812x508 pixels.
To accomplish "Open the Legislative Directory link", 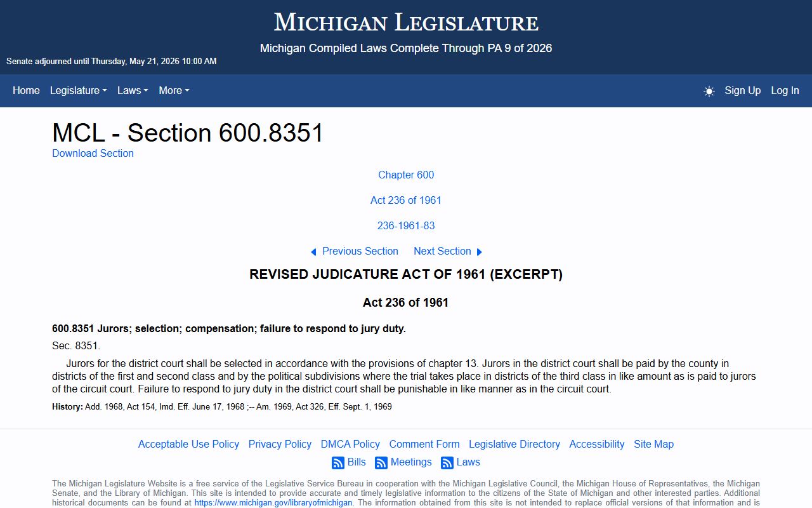I will point(514,444).
